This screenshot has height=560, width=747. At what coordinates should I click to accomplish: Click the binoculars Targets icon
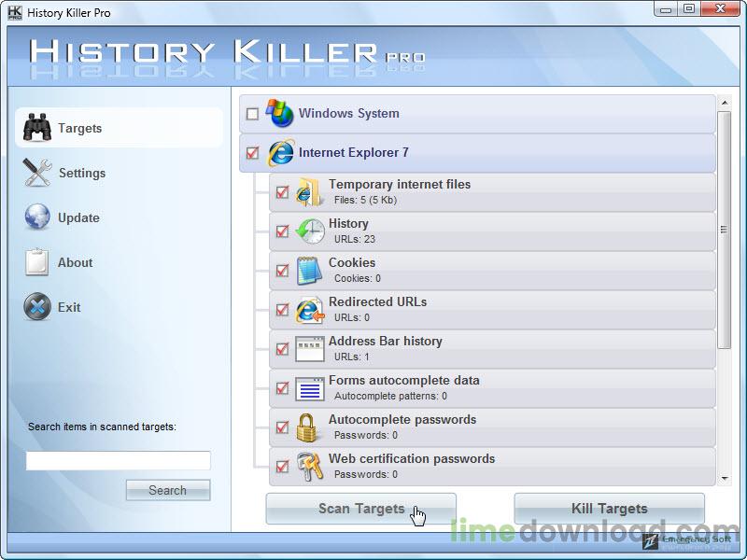click(x=36, y=128)
